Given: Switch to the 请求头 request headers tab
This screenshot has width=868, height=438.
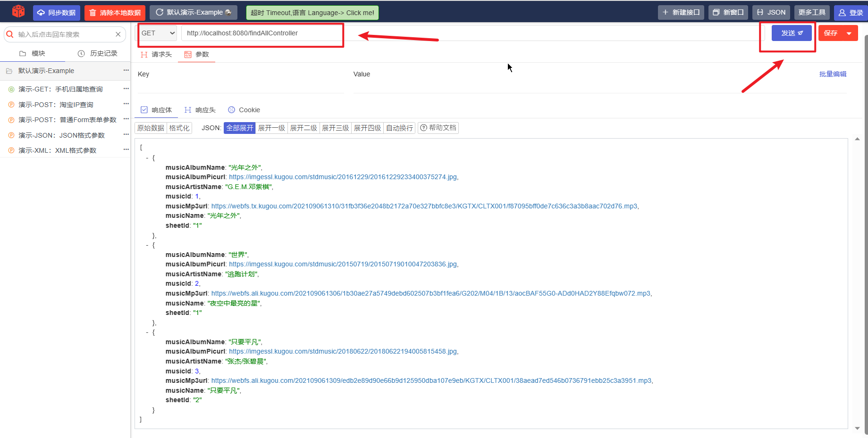Looking at the screenshot, I should tap(156, 54).
